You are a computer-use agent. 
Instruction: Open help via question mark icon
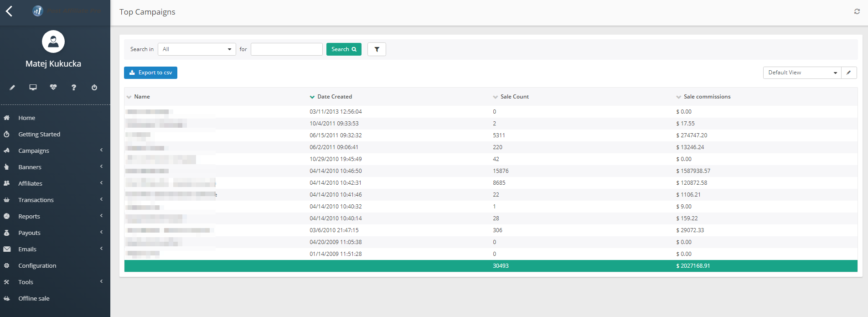(x=74, y=88)
